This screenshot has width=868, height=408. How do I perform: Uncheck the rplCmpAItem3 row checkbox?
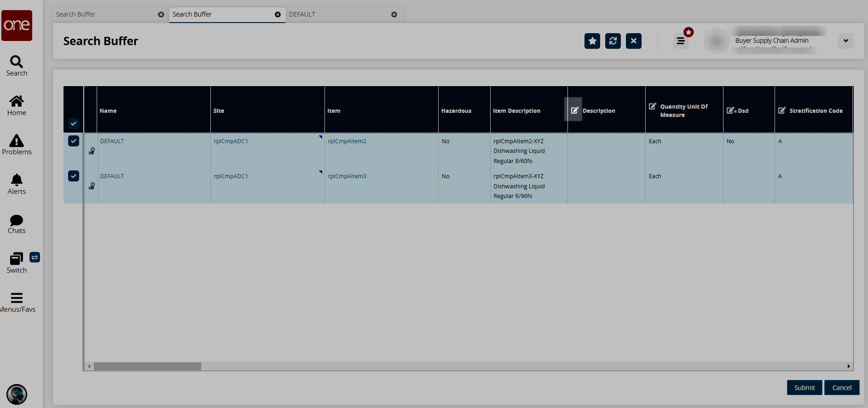pyautogui.click(x=74, y=176)
